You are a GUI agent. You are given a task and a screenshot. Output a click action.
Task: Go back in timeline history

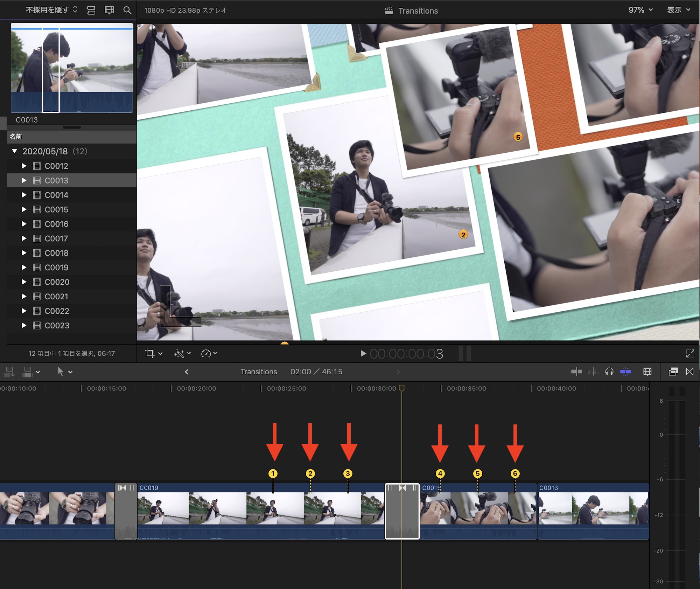(187, 372)
